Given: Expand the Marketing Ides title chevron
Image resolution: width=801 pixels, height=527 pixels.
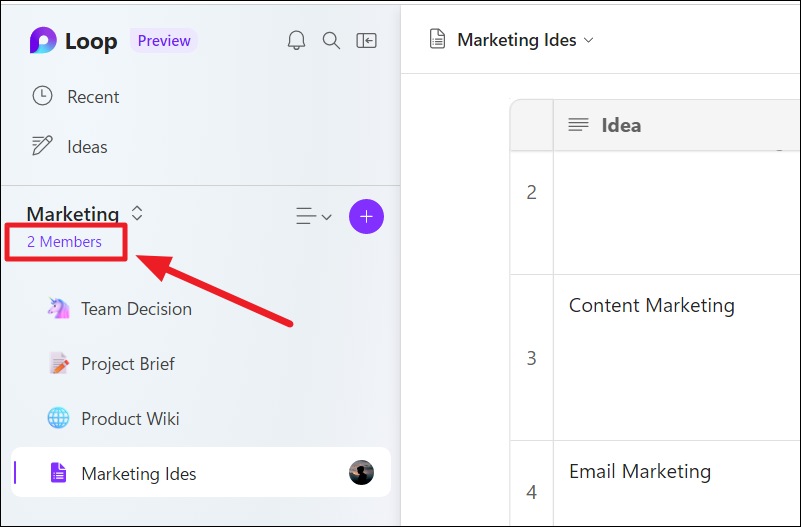Looking at the screenshot, I should [588, 40].
